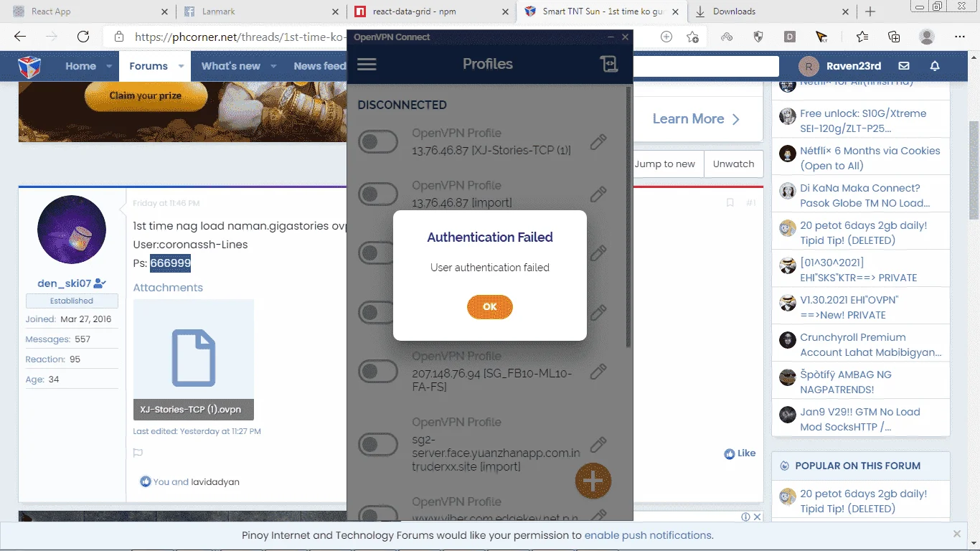Go back with the browser back arrow

(20, 37)
